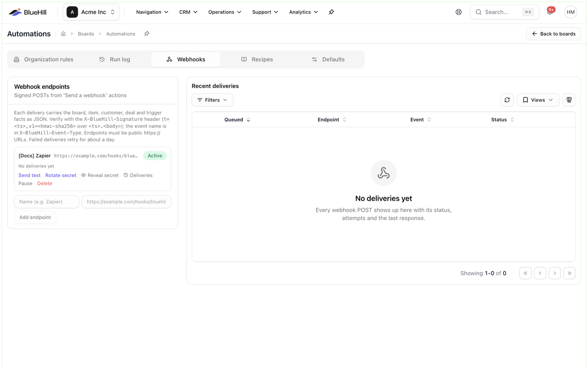Viewport: 588px width, 368px height.
Task: Switch to the Defaults tab
Action: point(328,60)
